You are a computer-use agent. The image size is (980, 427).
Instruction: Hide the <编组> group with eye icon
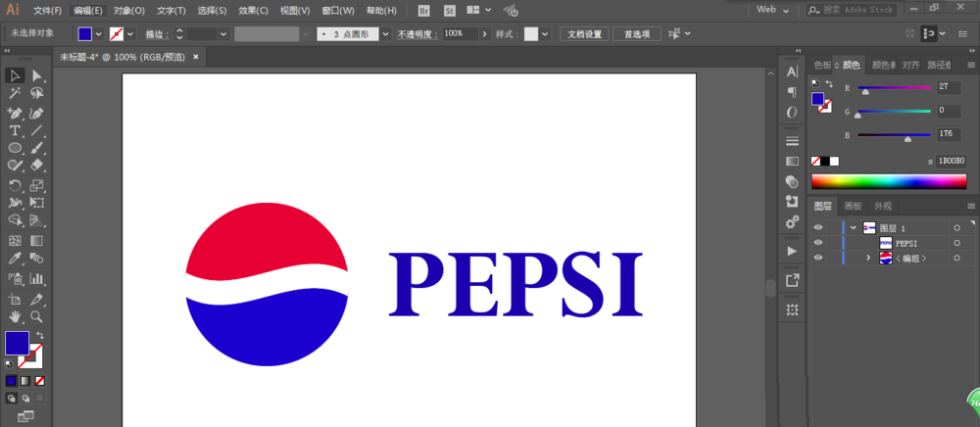pos(818,258)
